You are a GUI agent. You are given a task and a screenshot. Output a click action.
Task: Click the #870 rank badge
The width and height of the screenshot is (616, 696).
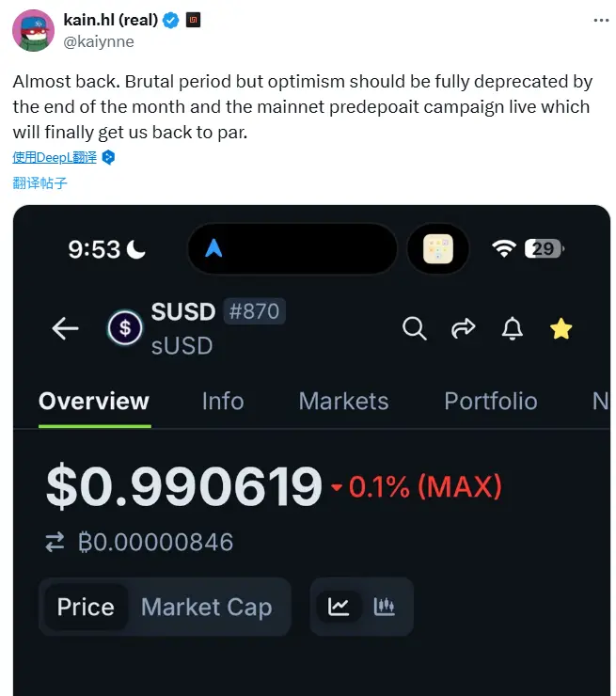click(x=254, y=311)
